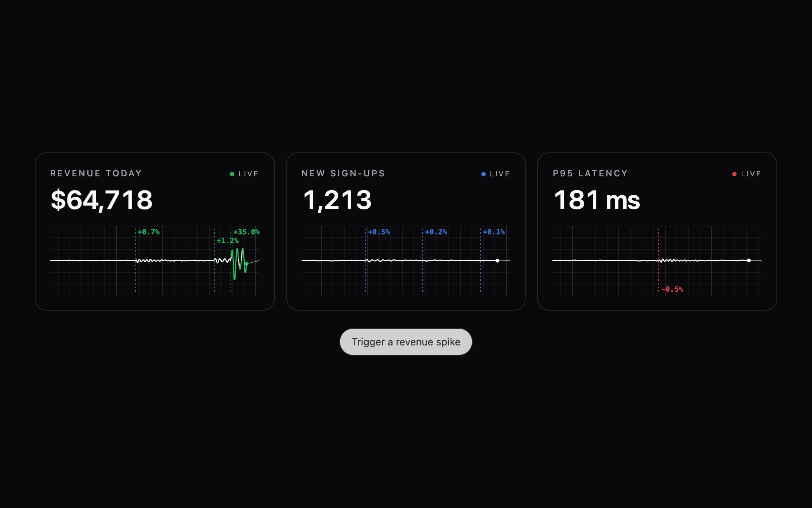
Task: Select the +0.2% marker on sign-ups chart
Action: click(436, 232)
